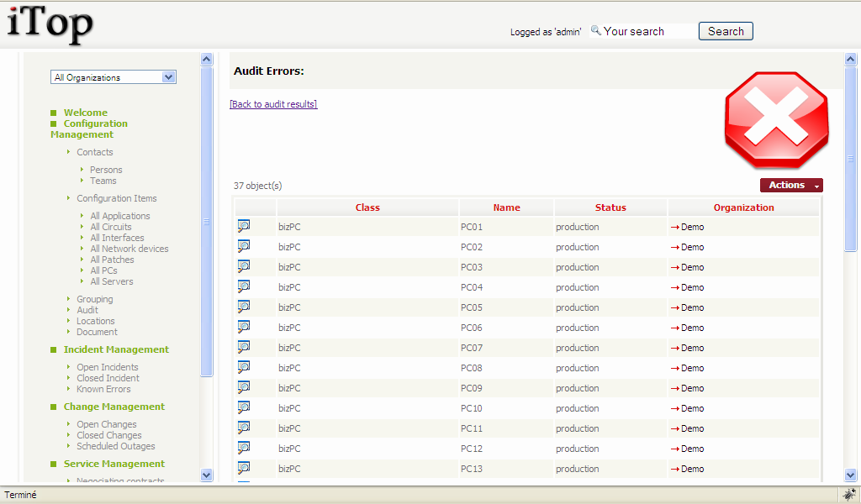Open Configuration Management menu section
861x504 pixels.
click(89, 129)
